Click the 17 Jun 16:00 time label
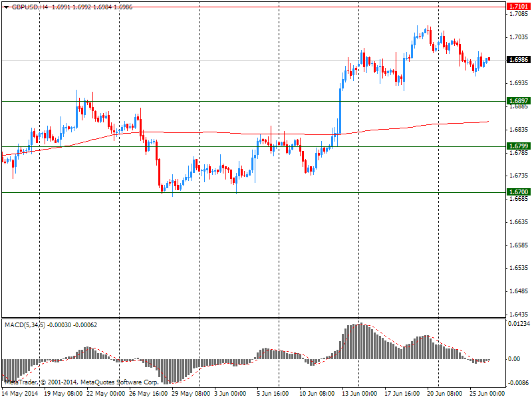532x399 pixels. point(402,394)
